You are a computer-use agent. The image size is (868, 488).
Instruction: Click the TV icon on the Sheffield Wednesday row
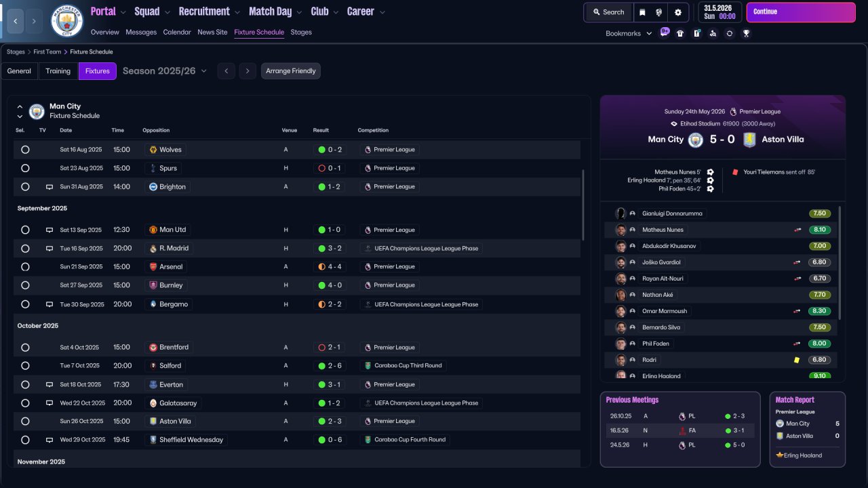49,440
